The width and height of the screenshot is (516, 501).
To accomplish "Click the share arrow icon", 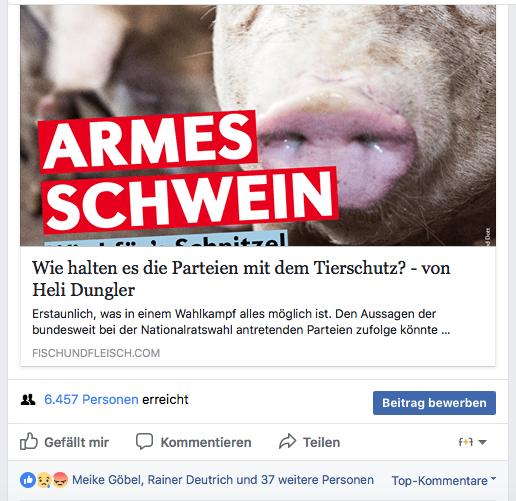I will point(287,441).
